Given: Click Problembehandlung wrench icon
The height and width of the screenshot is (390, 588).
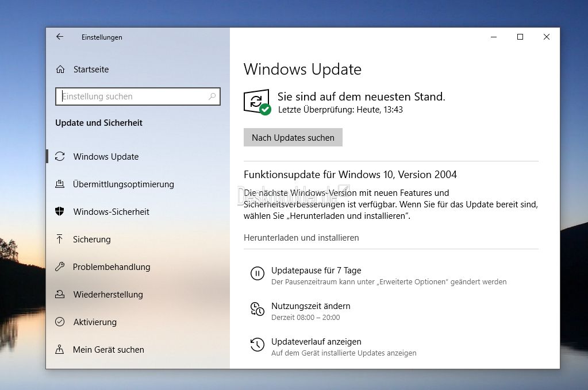Looking at the screenshot, I should tap(60, 267).
